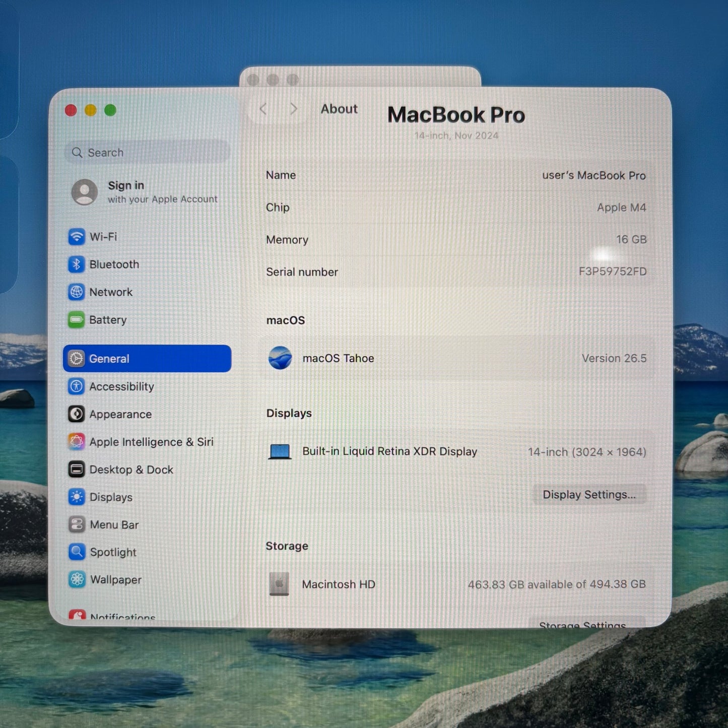This screenshot has width=728, height=728.
Task: Click the Bluetooth sidebar icon
Action: (77, 264)
